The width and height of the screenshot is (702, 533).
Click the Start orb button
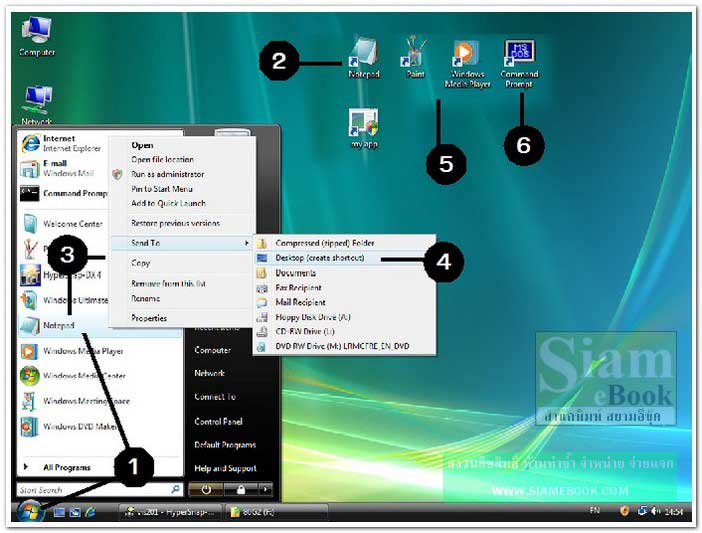(30, 512)
